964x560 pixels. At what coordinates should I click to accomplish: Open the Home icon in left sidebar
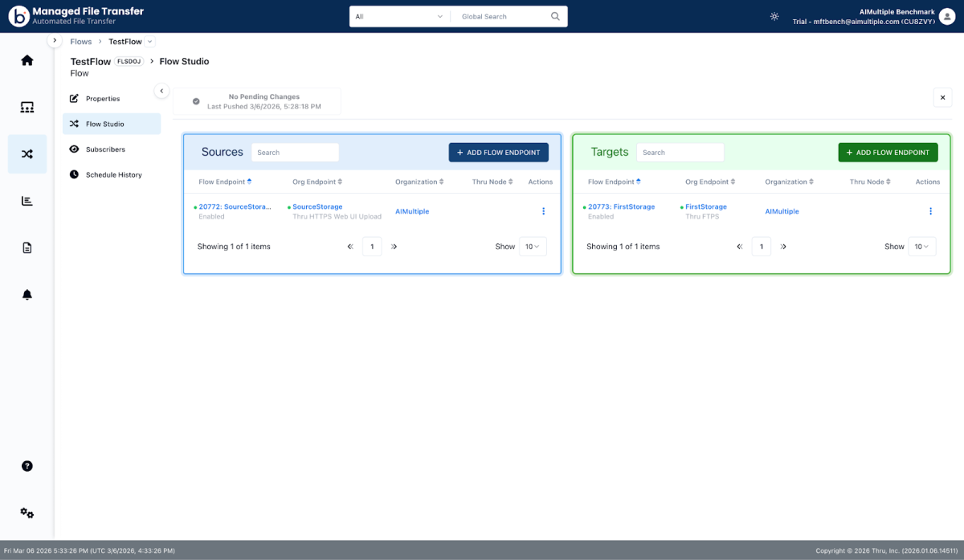[x=27, y=60]
